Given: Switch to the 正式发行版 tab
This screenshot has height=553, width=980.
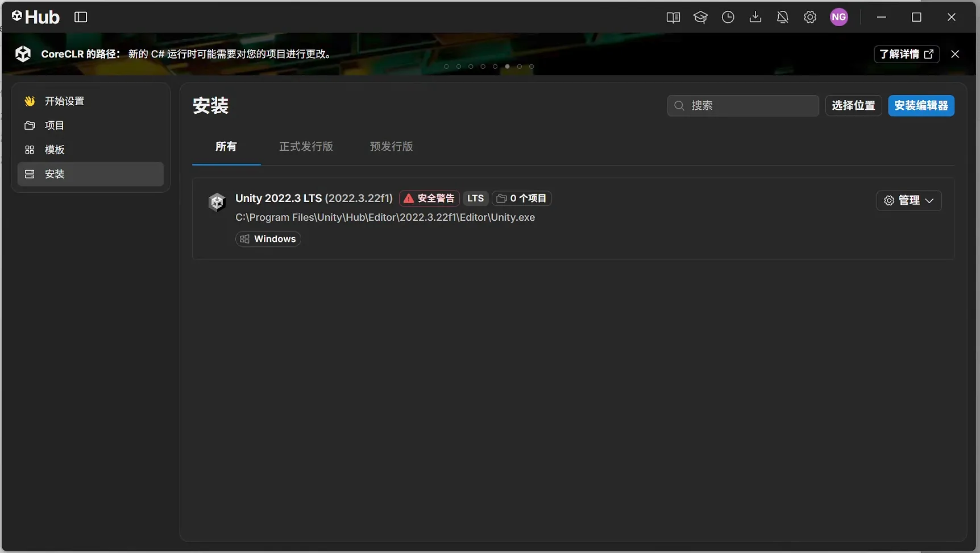Looking at the screenshot, I should 306,147.
